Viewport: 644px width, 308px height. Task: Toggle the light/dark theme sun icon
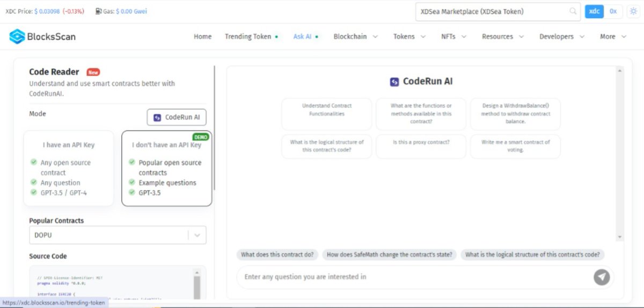pos(633,11)
